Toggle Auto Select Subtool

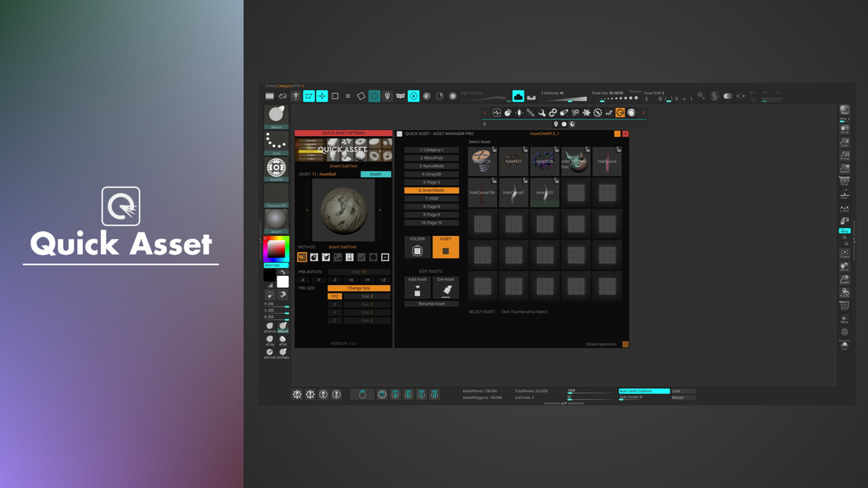[x=644, y=391]
